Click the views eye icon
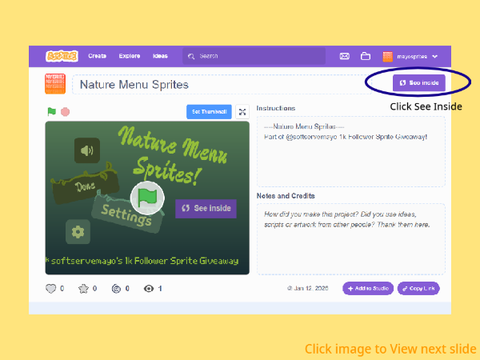The height and width of the screenshot is (360, 480). 149,288
